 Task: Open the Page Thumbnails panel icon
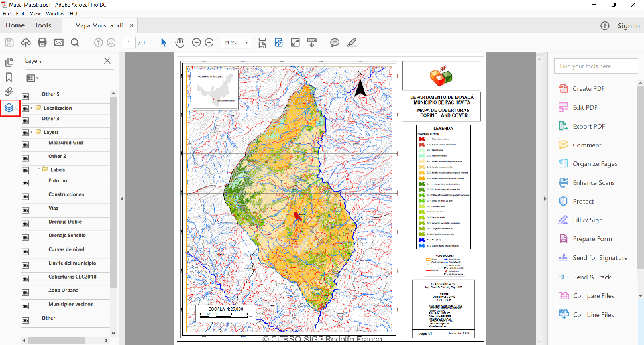click(x=9, y=62)
